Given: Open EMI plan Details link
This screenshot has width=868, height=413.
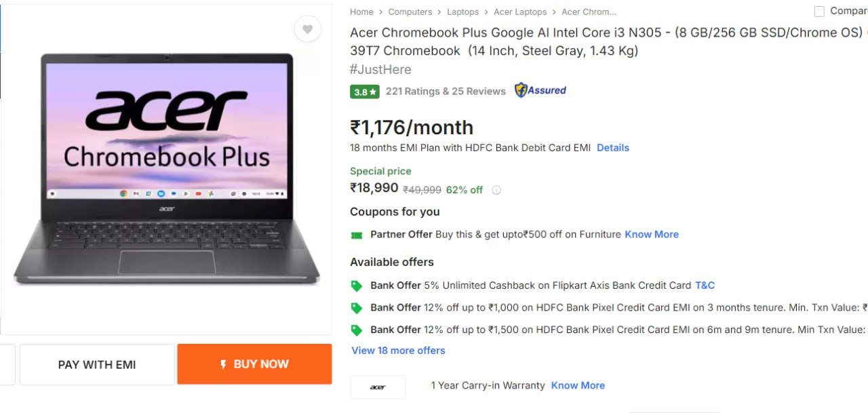Looking at the screenshot, I should click(612, 148).
